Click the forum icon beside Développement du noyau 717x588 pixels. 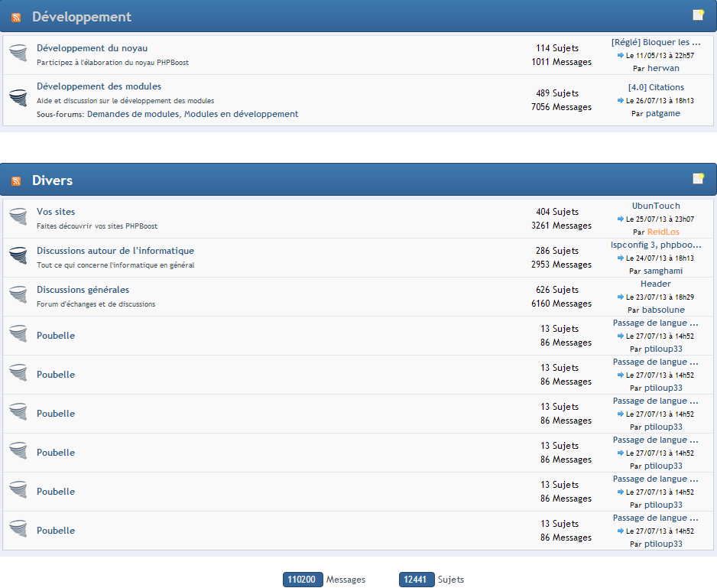(x=18, y=53)
